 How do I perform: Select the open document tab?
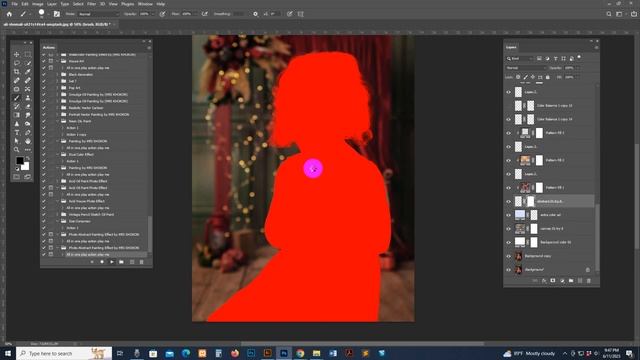coord(57,24)
